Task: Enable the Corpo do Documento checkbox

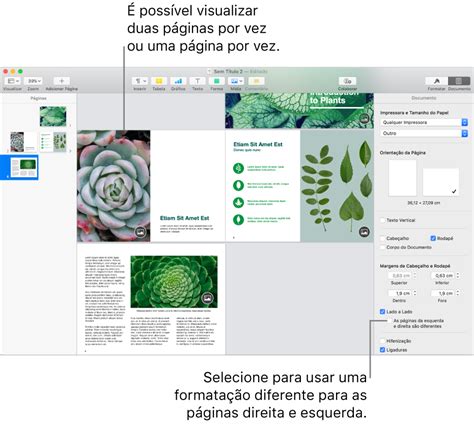Action: (x=383, y=247)
